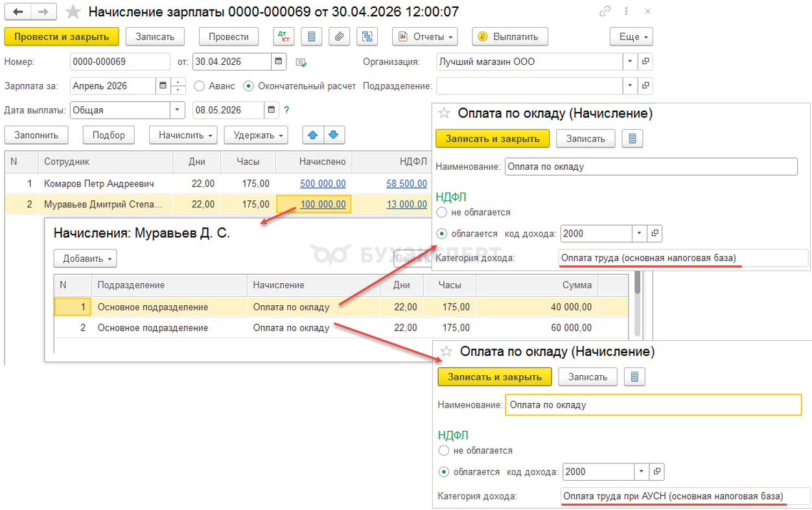Add document to favorites with main title star

point(75,12)
